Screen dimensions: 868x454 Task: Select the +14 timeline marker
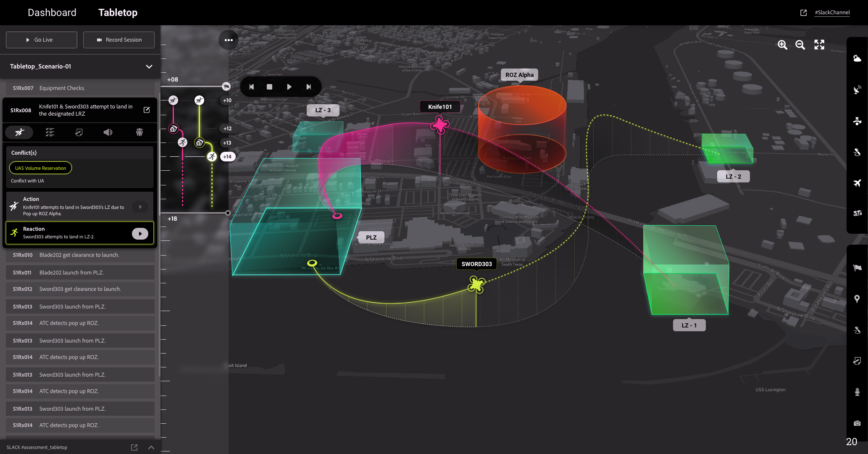[227, 157]
